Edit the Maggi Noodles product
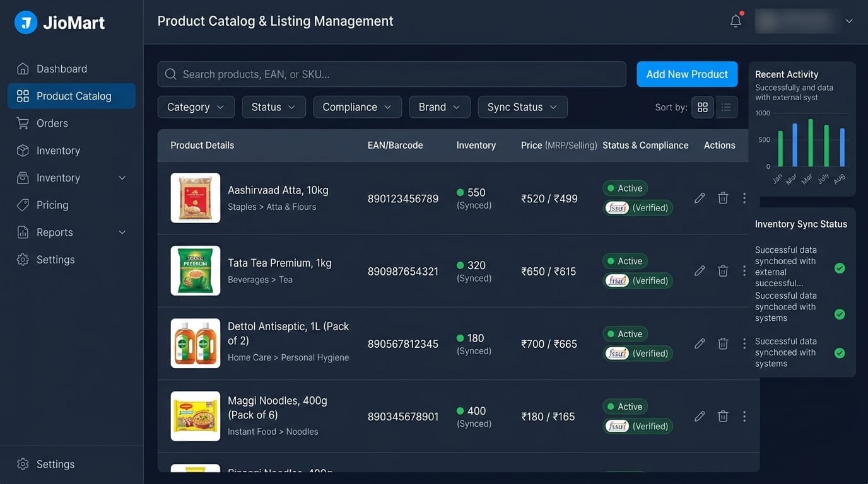 (x=700, y=417)
